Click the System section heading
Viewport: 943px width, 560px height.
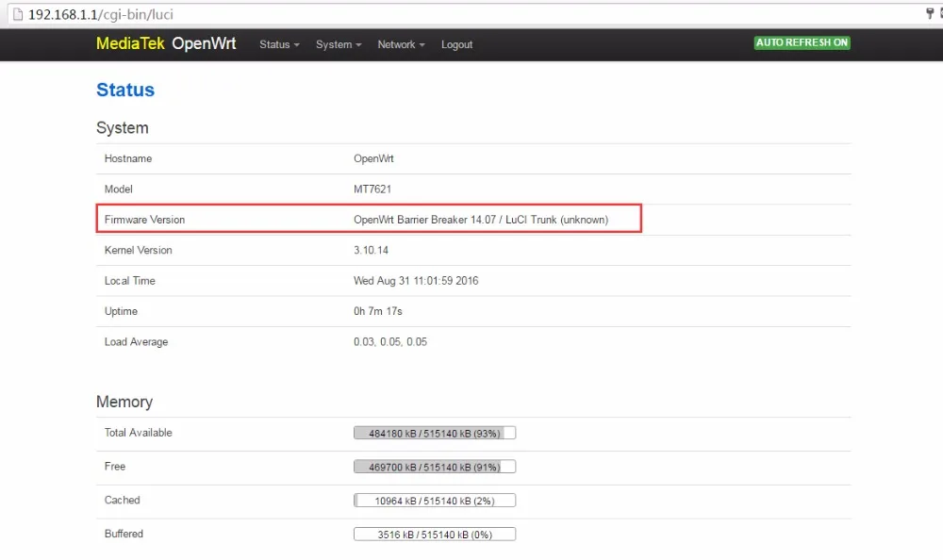(x=122, y=127)
